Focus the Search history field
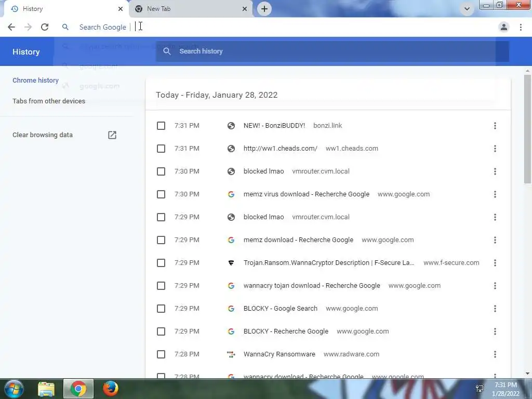The image size is (532, 399). point(332,51)
